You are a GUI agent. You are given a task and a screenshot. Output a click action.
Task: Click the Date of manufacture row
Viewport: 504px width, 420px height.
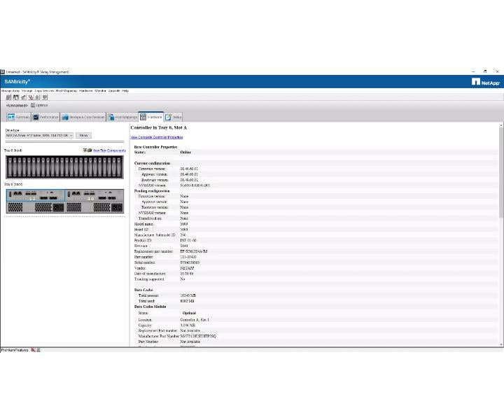(315, 274)
